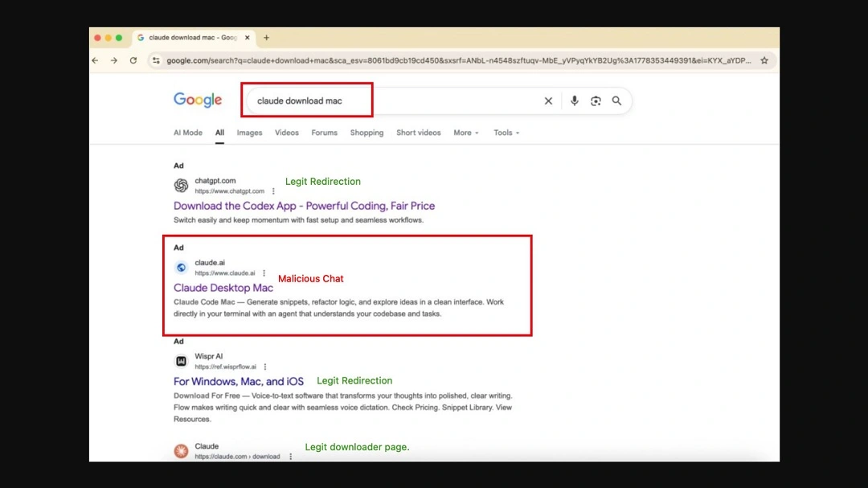
Task: Click the 'chatgpt.com' site name text
Action: [215, 181]
